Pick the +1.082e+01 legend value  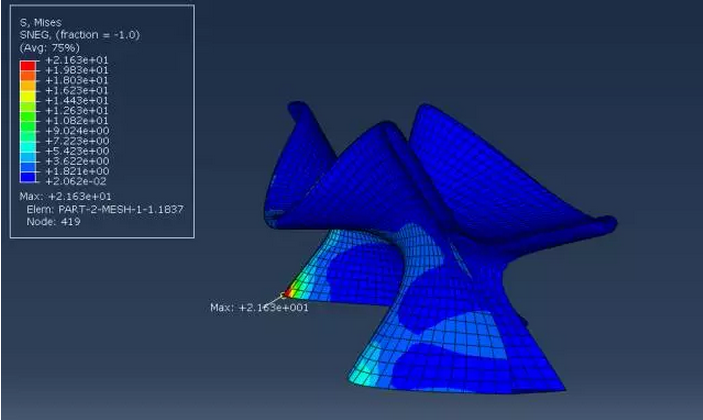coord(77,121)
